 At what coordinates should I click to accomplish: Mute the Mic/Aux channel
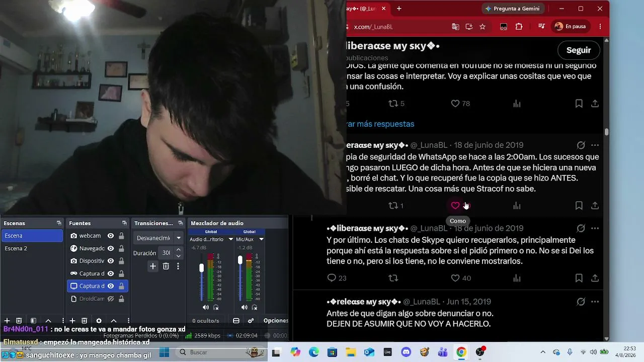point(244,307)
